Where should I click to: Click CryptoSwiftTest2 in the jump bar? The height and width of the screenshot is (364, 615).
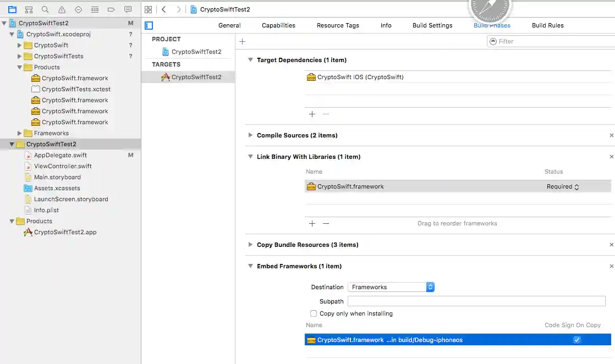point(225,9)
